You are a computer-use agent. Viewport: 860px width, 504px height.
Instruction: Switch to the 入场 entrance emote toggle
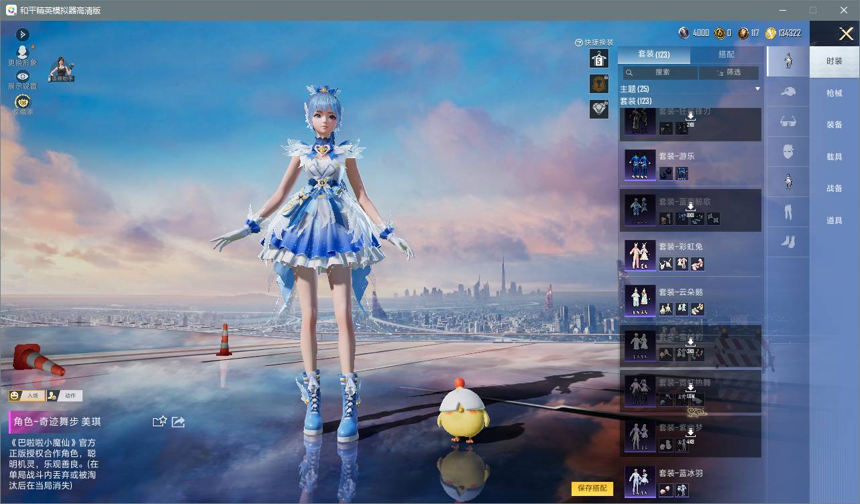click(25, 396)
